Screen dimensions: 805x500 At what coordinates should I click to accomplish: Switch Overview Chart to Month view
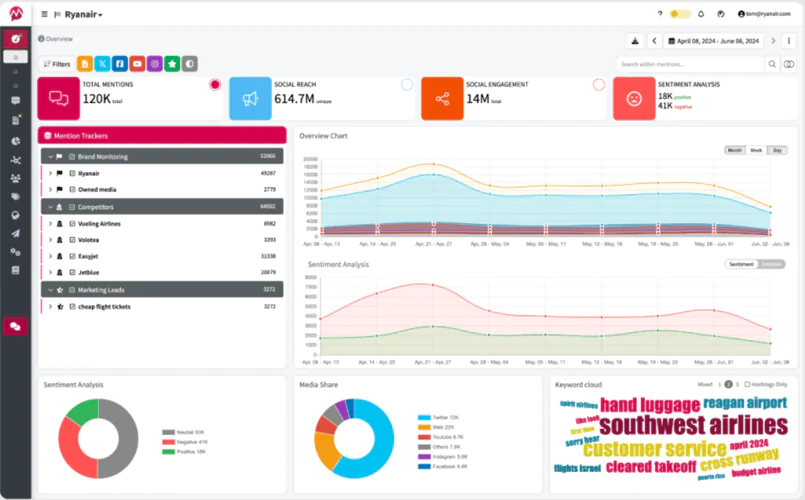tap(735, 150)
